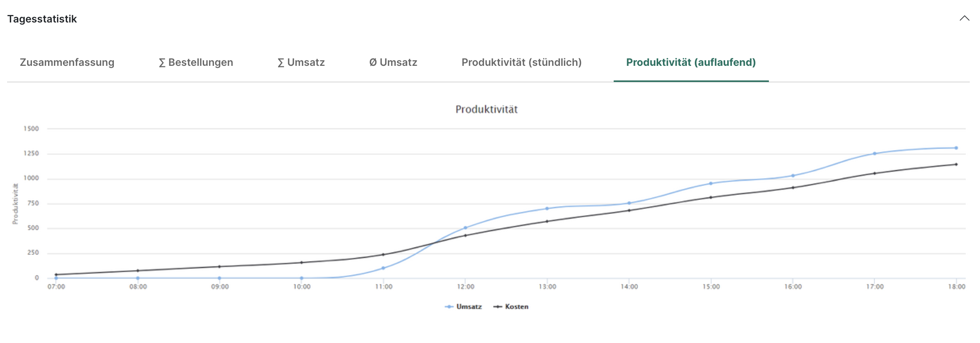Click the Kosten point at 14:00
Image resolution: width=980 pixels, height=343 pixels.
click(x=629, y=211)
